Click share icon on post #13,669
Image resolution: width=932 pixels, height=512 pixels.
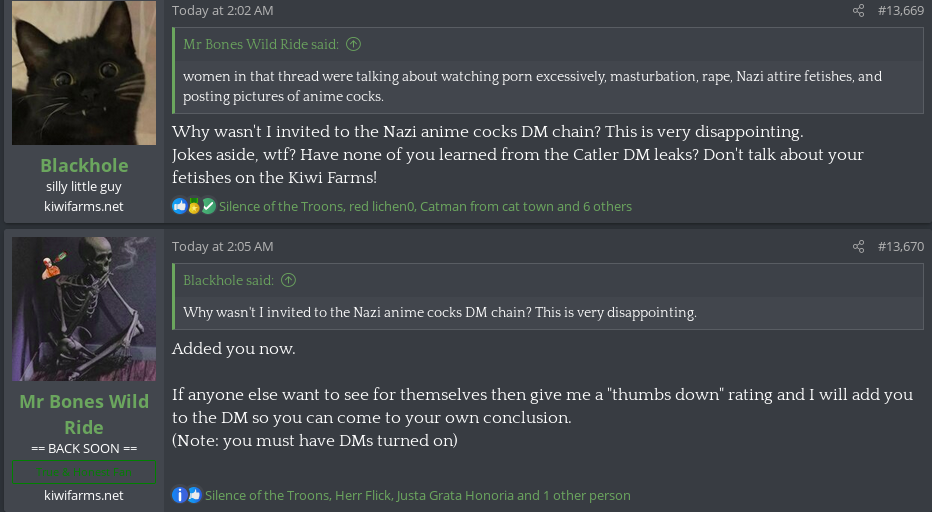click(x=858, y=11)
